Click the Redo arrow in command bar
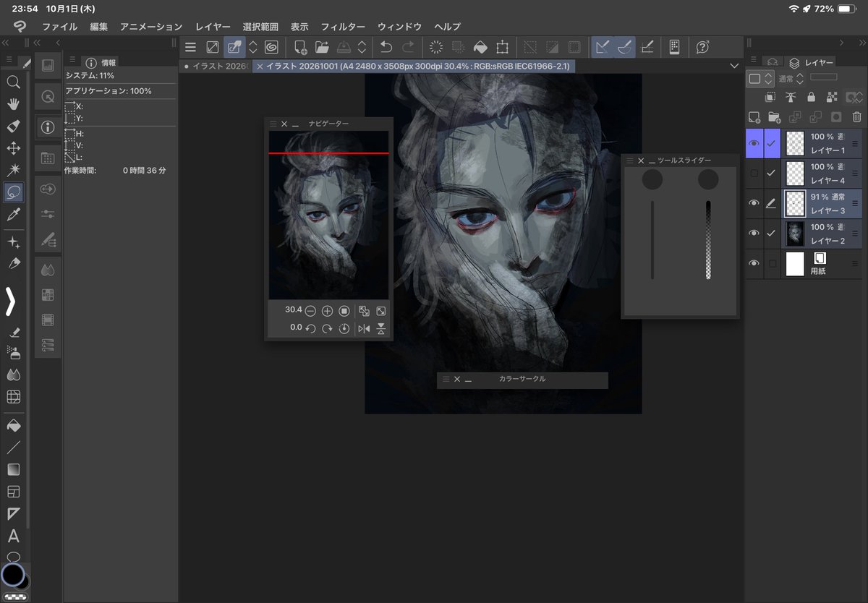The image size is (868, 603). [408, 47]
